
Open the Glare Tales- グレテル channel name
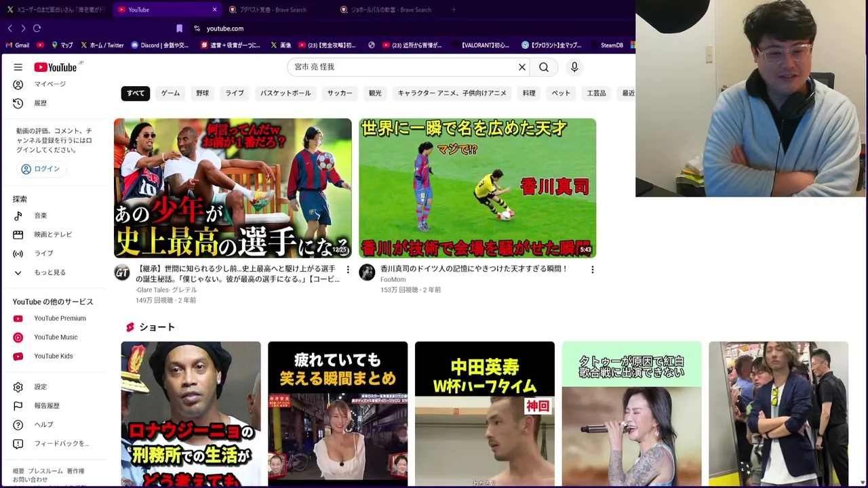(166, 290)
